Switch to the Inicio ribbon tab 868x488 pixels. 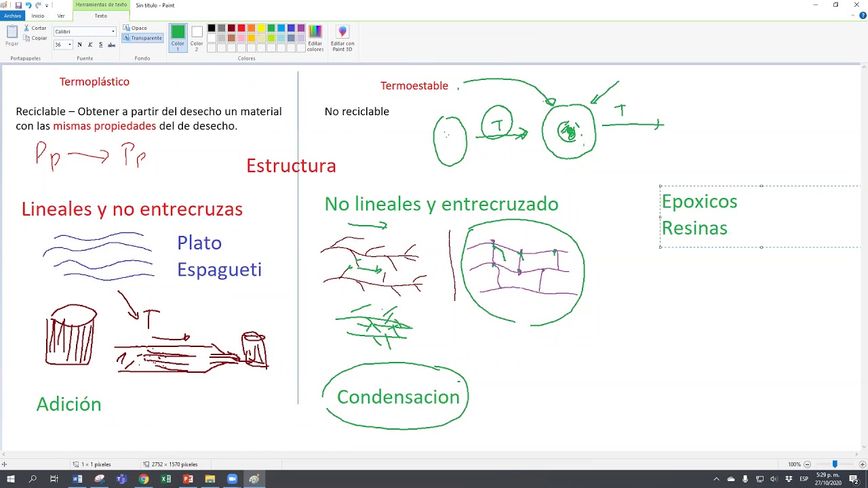coord(37,16)
